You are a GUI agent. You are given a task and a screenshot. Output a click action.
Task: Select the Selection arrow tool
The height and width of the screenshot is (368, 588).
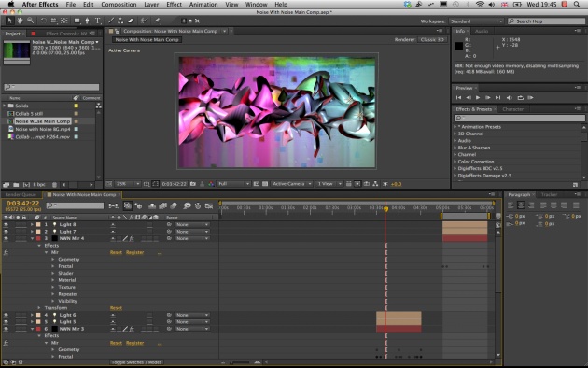9,21
